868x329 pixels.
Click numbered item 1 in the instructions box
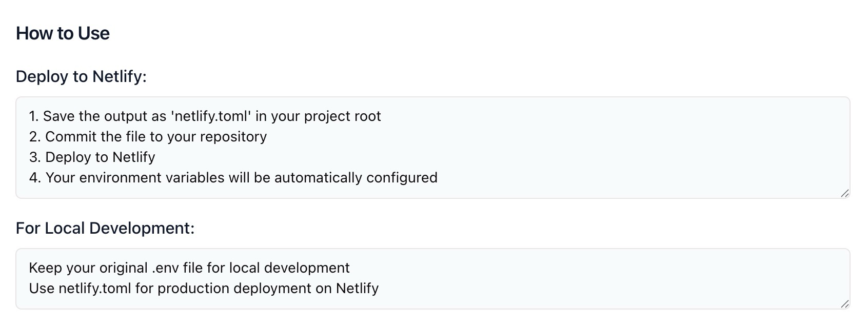34,116
